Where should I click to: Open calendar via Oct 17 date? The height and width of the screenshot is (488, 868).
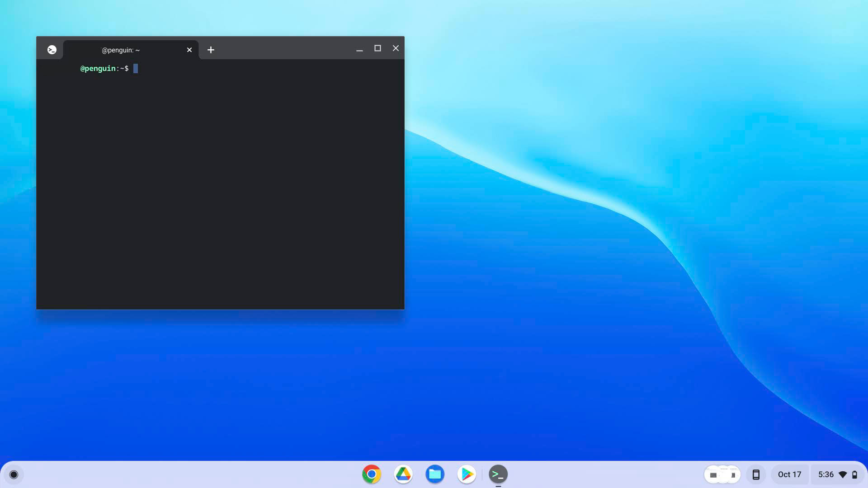(789, 474)
